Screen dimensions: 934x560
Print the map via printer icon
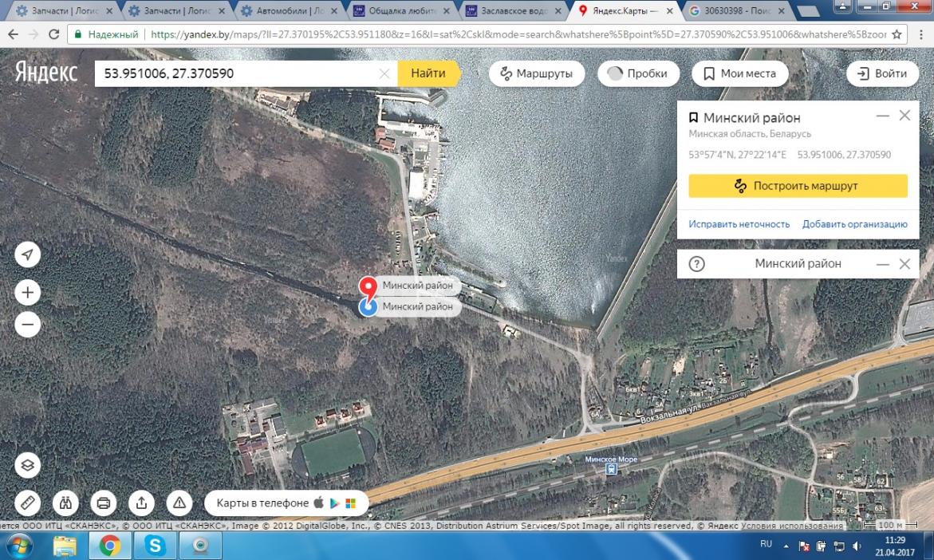[x=103, y=503]
